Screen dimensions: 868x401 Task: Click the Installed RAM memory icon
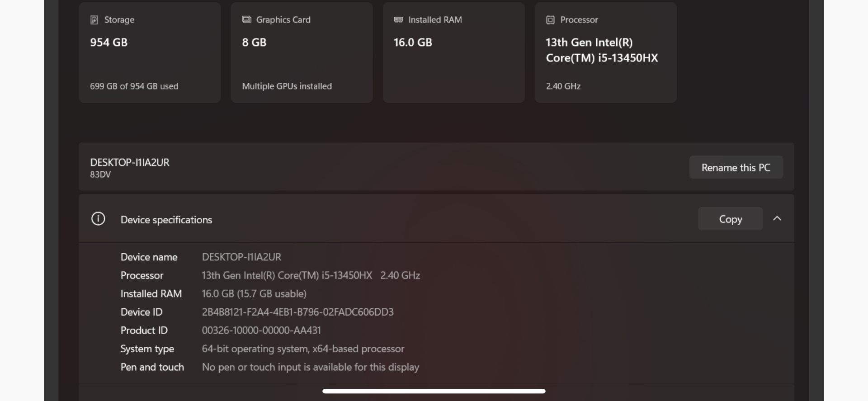pyautogui.click(x=398, y=19)
